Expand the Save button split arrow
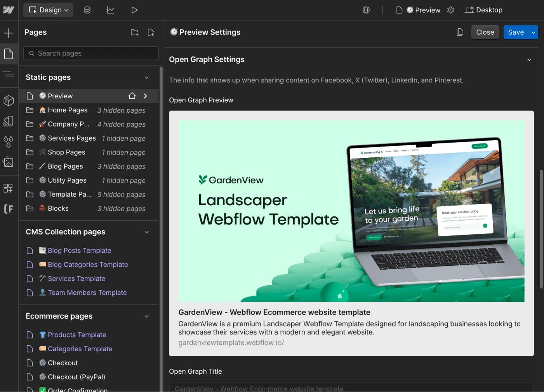Image resolution: width=544 pixels, height=392 pixels. (534, 32)
